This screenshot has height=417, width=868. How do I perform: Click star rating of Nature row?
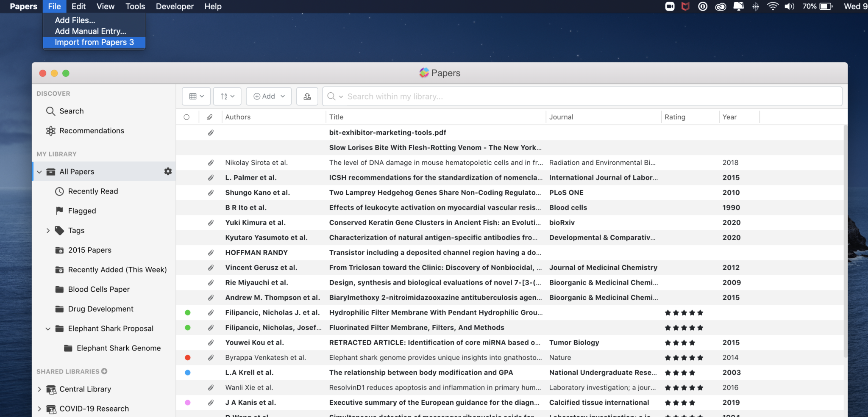[x=684, y=358]
